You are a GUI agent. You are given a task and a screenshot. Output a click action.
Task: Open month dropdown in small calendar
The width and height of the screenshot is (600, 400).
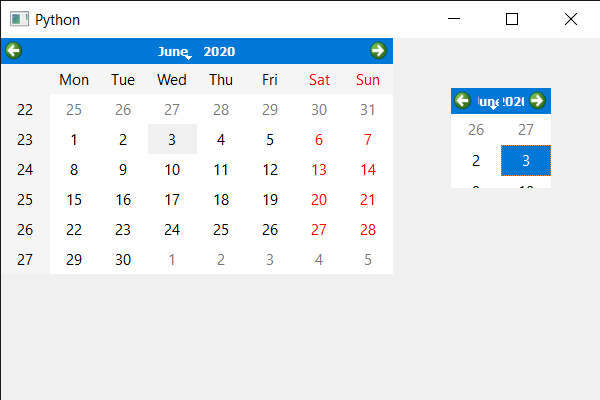pyautogui.click(x=490, y=101)
